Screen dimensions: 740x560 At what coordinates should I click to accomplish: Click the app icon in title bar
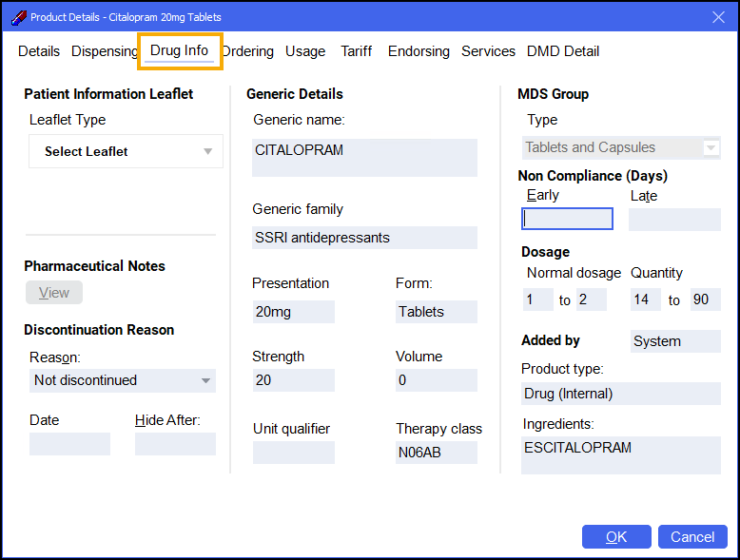17,17
